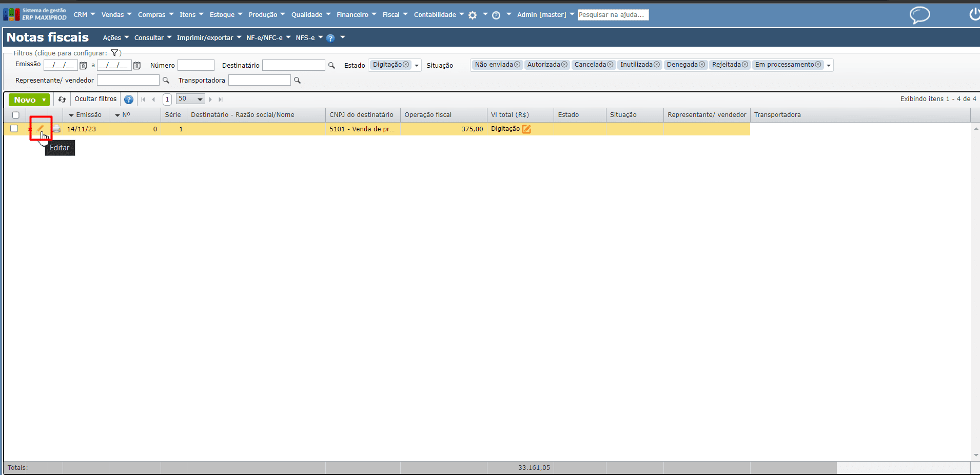Click the Pesquisar na ajuda search box
This screenshot has height=475, width=980.
(613, 15)
